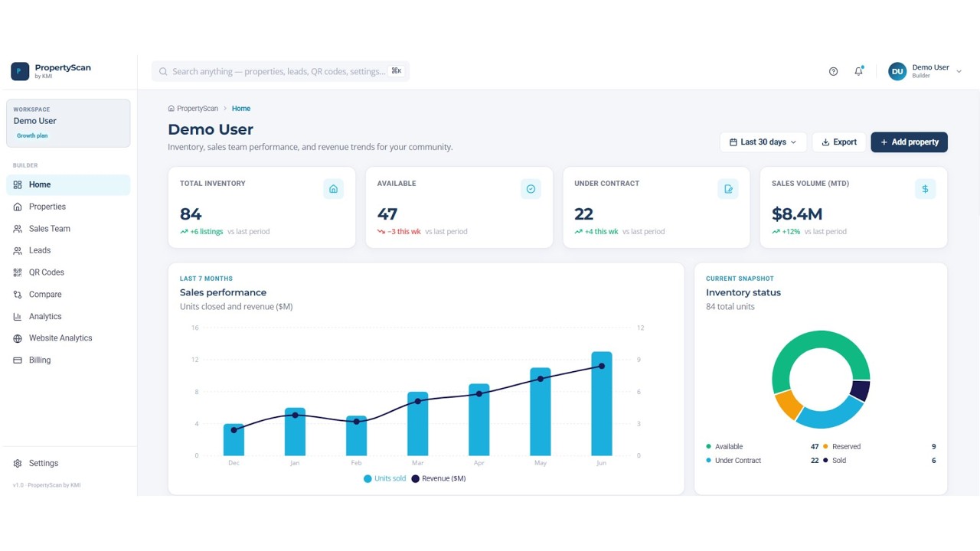Click the Home sidebar icon
The width and height of the screenshot is (980, 551).
[x=18, y=184]
